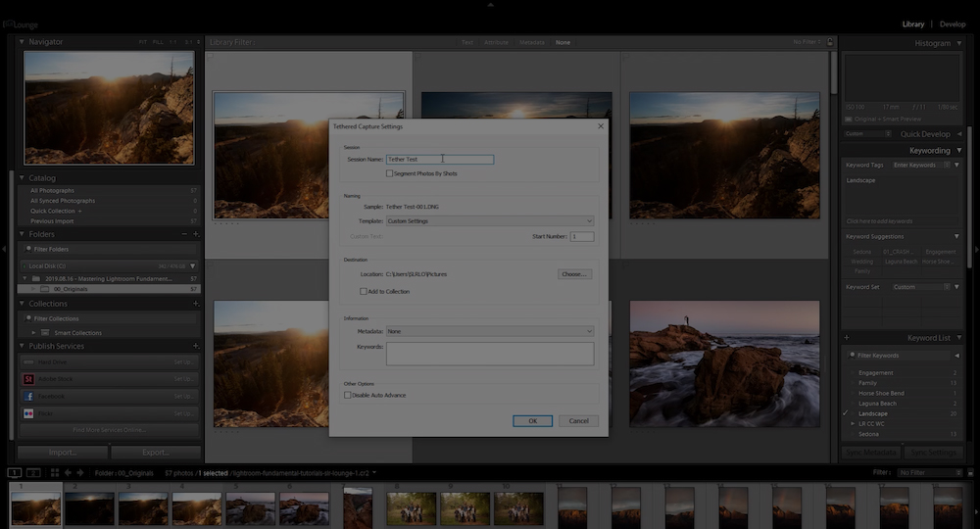Click the Adobe Stock publish service icon
980x529 pixels.
(28, 379)
